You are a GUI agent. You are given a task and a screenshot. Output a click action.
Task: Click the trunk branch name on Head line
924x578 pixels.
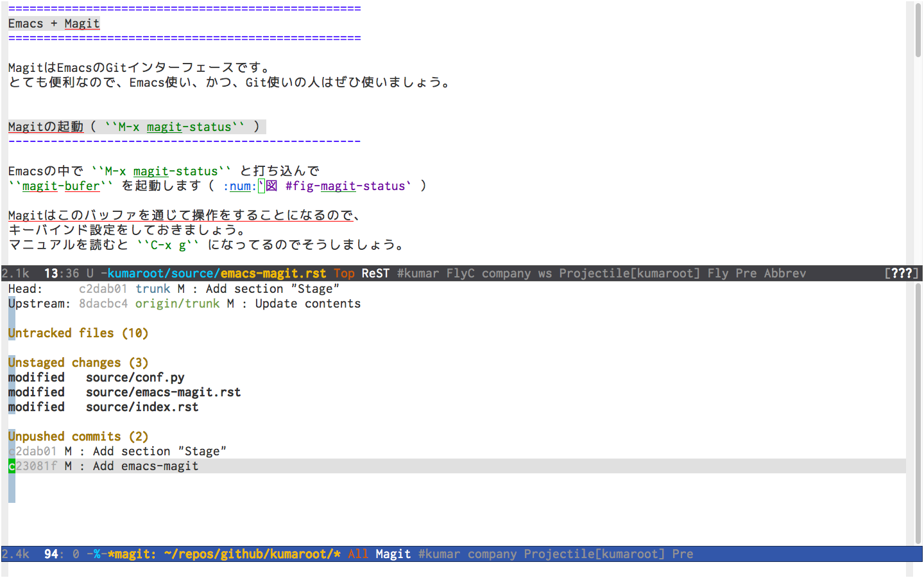coord(153,289)
